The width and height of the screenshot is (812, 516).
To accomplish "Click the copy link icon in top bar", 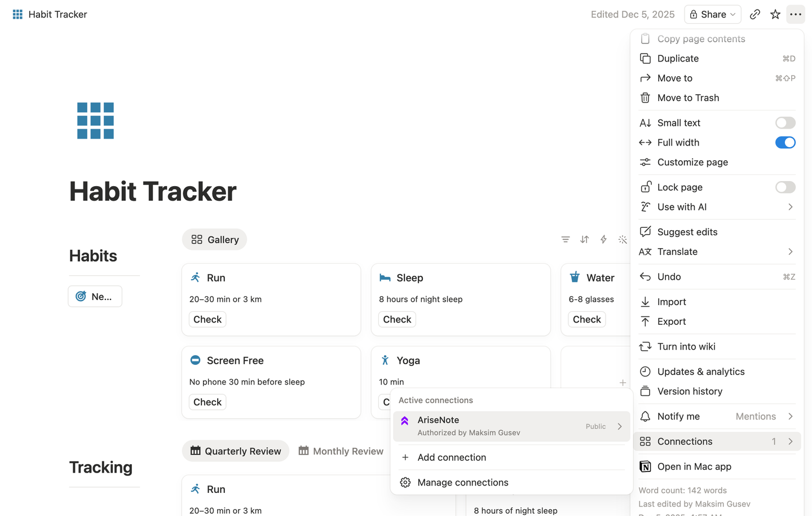I will tap(754, 15).
